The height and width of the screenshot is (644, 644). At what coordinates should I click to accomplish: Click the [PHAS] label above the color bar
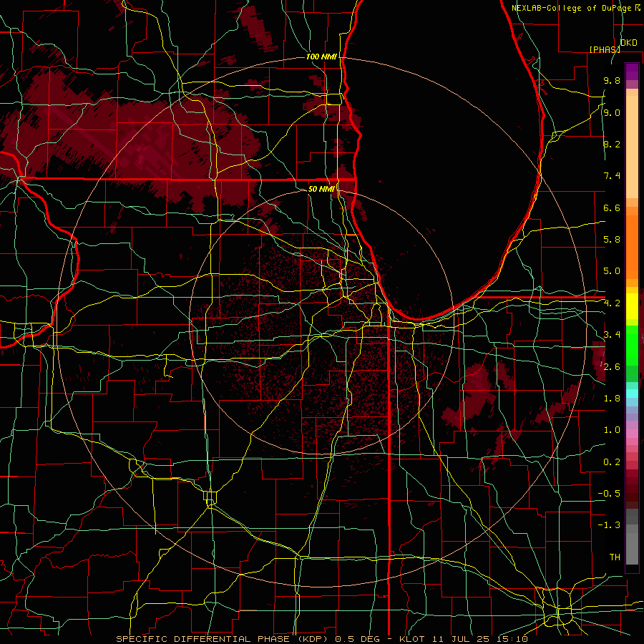[605, 49]
